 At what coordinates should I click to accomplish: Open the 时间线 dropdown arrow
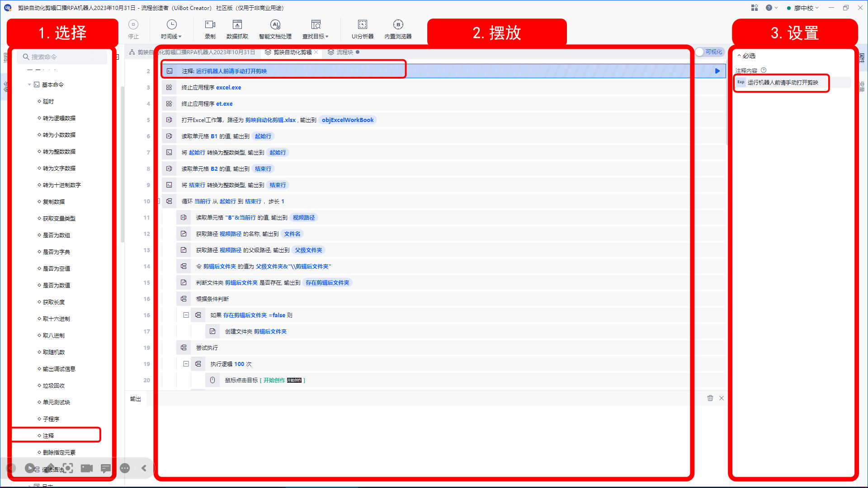point(180,37)
